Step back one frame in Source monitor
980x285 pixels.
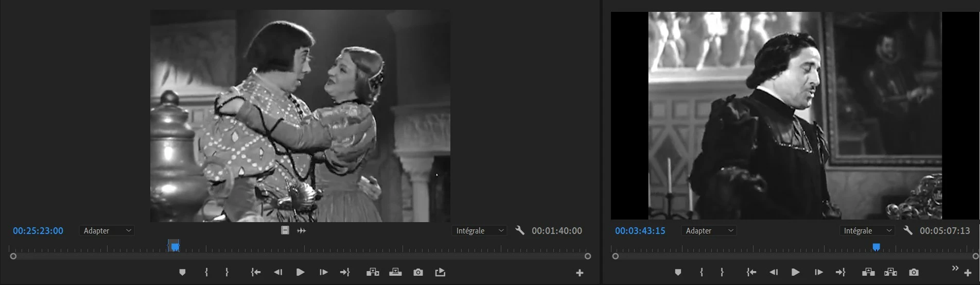pos(278,272)
